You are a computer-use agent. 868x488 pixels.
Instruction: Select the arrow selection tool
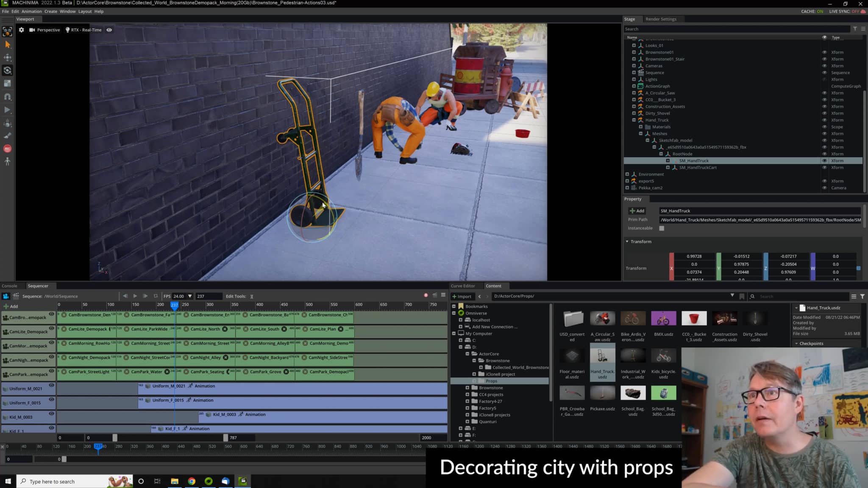point(7,45)
